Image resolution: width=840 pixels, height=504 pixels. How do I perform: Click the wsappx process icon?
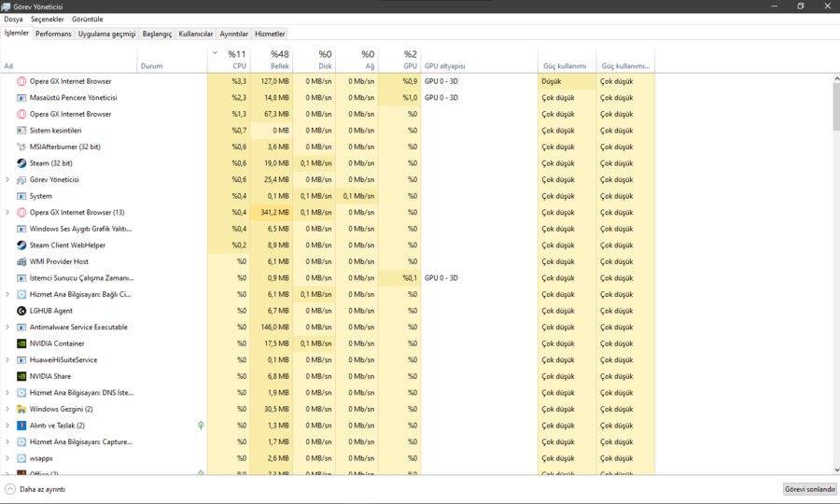point(21,458)
